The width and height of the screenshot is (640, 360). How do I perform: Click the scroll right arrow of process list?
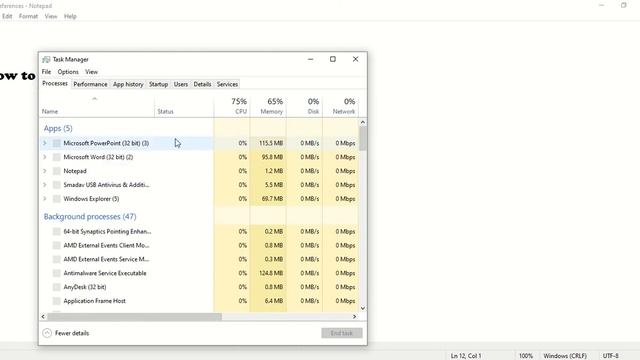(355, 316)
